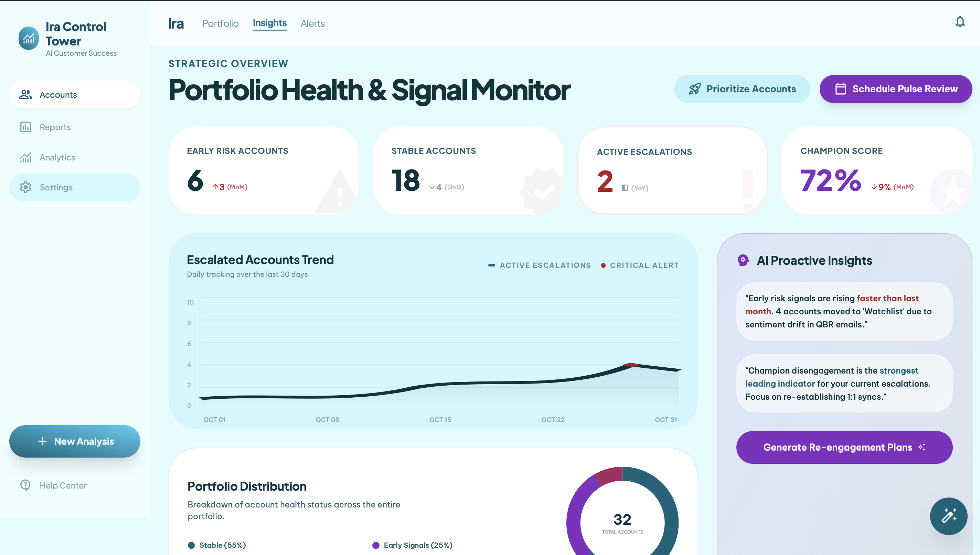Open Analytics in the sidebar
This screenshot has width=980, height=555.
pos(75,157)
